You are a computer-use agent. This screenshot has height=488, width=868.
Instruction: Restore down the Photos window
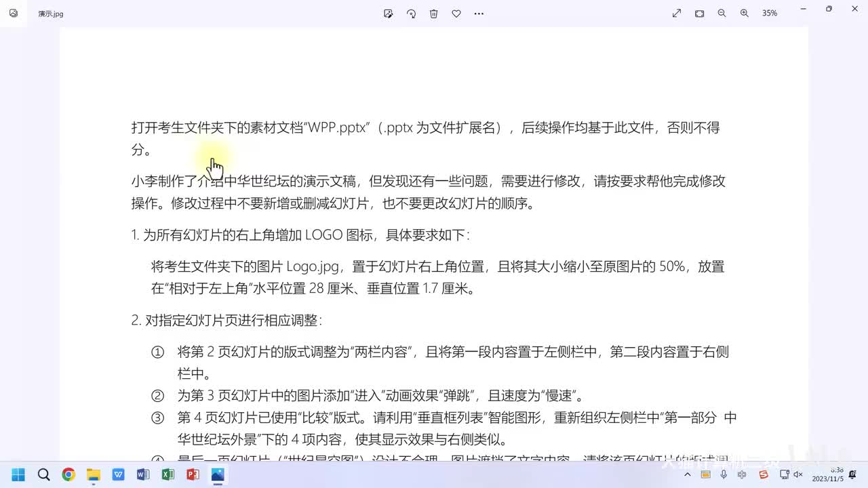click(829, 9)
